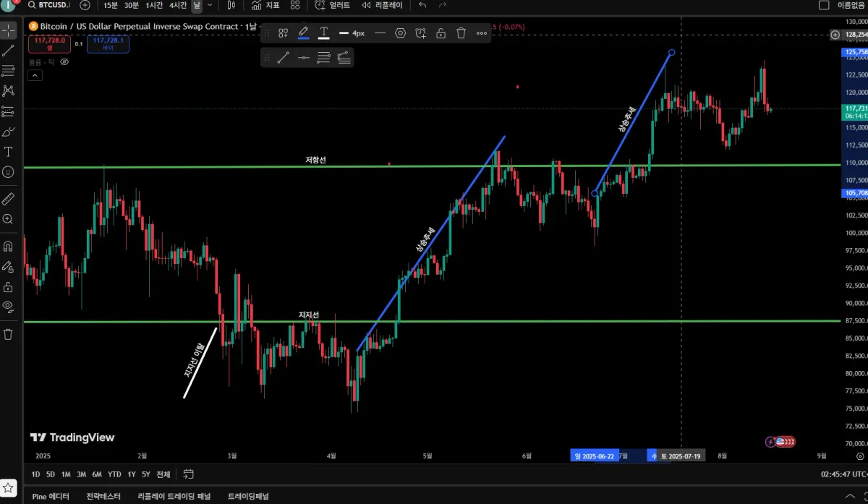Set date range to YTD
The height and width of the screenshot is (504, 868).
114,474
